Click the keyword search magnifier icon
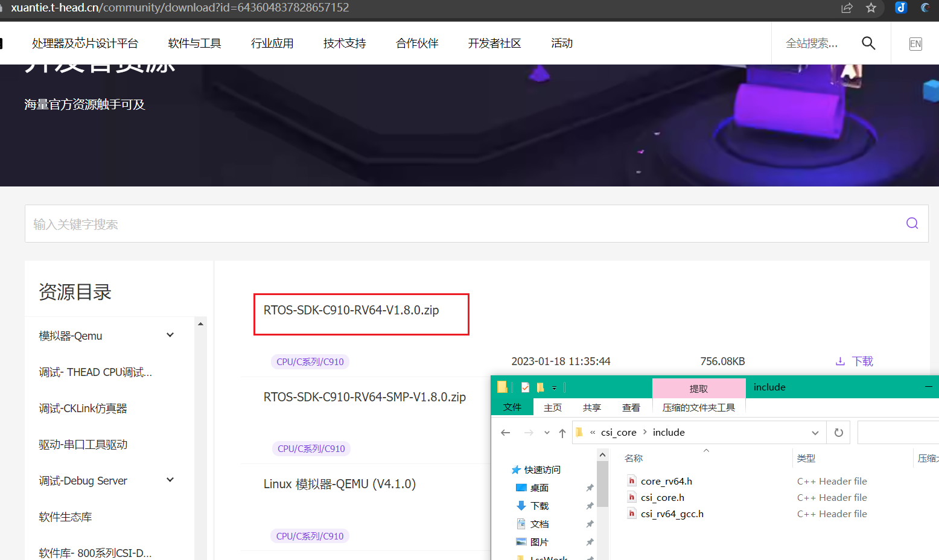Screen dimensions: 939x560 click(912, 223)
